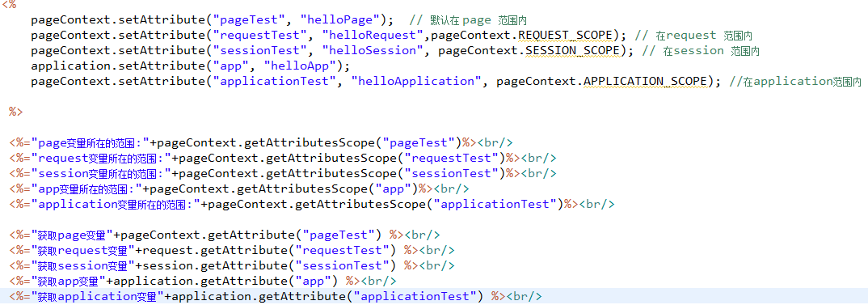Click the "helloSession" string value
The width and height of the screenshot is (868, 305).
coord(373,51)
